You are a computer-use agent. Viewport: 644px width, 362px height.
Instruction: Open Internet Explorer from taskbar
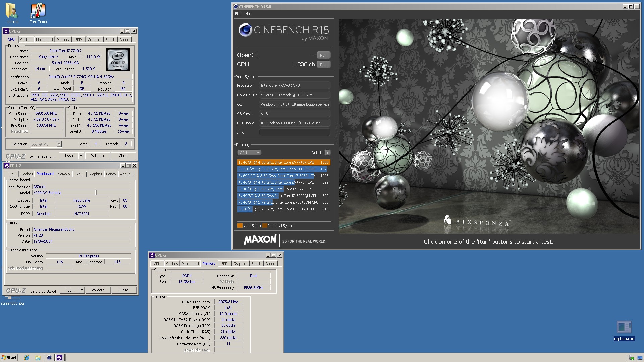pyautogui.click(x=27, y=358)
